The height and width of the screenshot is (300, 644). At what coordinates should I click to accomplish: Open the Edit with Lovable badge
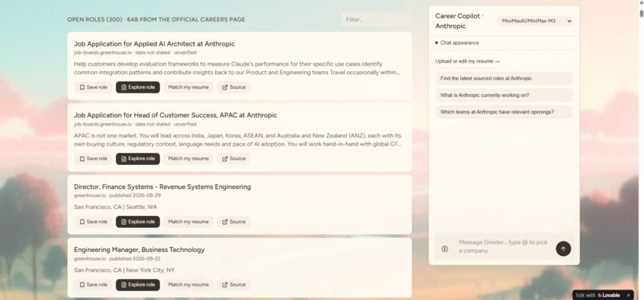pyautogui.click(x=598, y=295)
